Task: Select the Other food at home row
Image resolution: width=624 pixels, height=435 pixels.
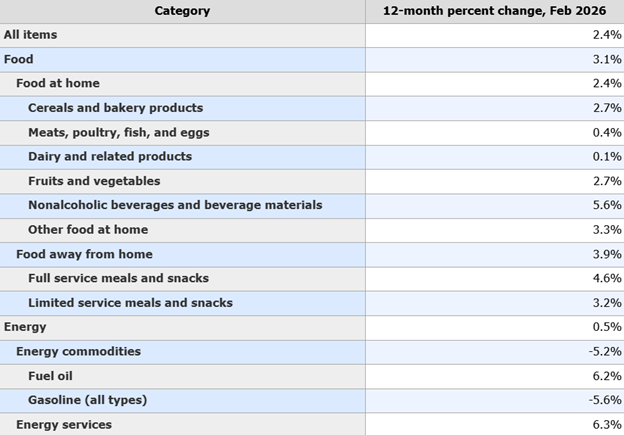Action: pyautogui.click(x=312, y=230)
